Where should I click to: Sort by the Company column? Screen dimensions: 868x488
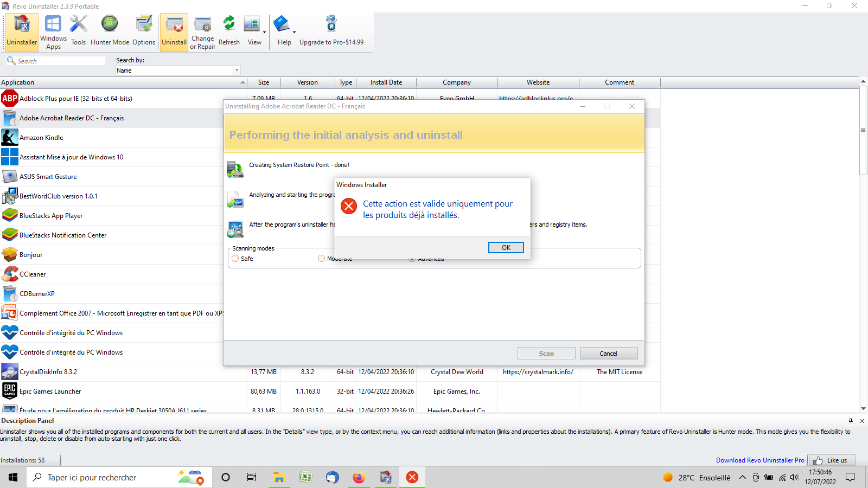pyautogui.click(x=457, y=82)
